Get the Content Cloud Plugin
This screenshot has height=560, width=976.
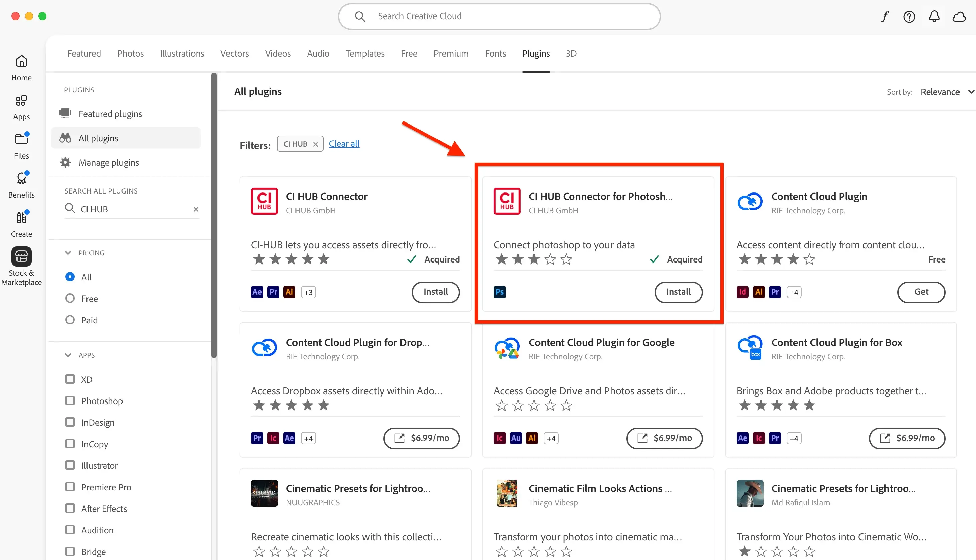(x=921, y=292)
